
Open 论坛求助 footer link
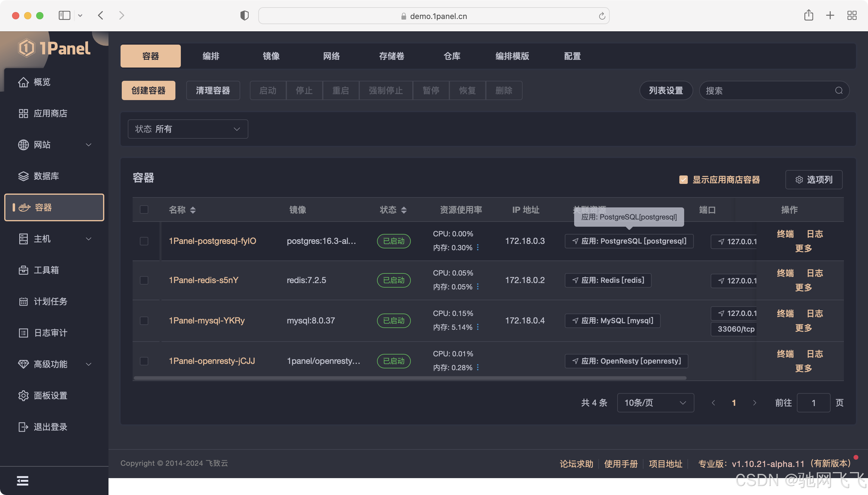click(x=576, y=464)
